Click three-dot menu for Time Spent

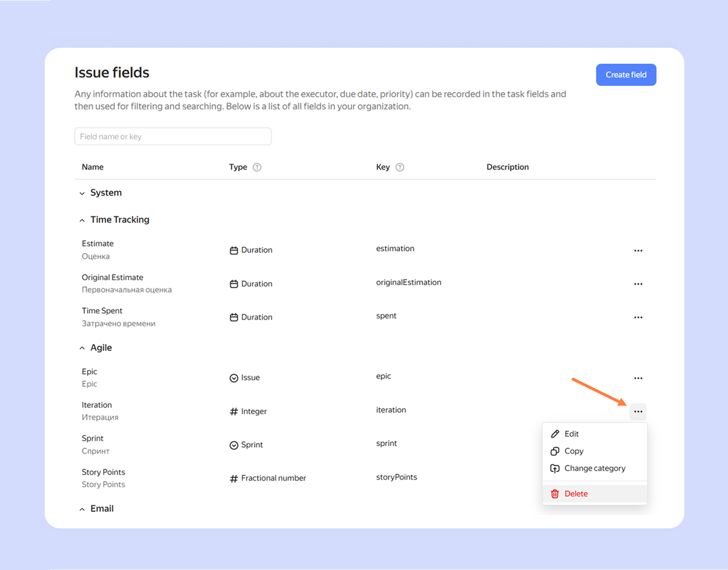click(638, 318)
